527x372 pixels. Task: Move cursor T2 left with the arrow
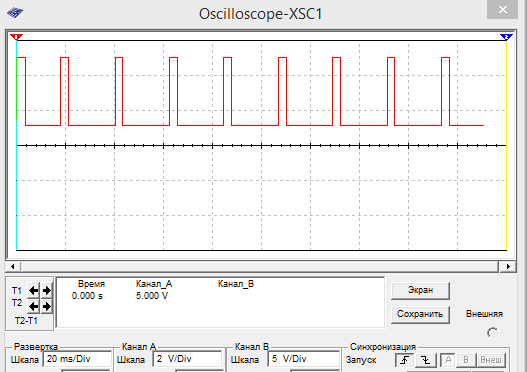point(33,306)
